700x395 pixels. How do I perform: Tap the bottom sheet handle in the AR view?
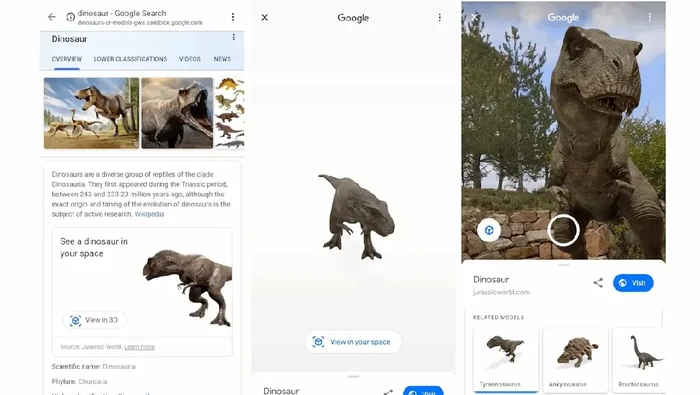(x=563, y=265)
